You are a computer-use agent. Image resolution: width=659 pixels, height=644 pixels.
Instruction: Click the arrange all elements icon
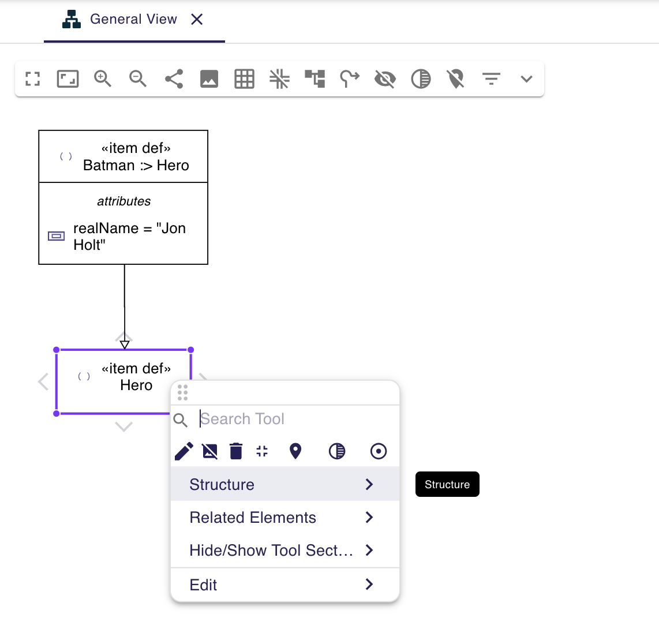(315, 78)
